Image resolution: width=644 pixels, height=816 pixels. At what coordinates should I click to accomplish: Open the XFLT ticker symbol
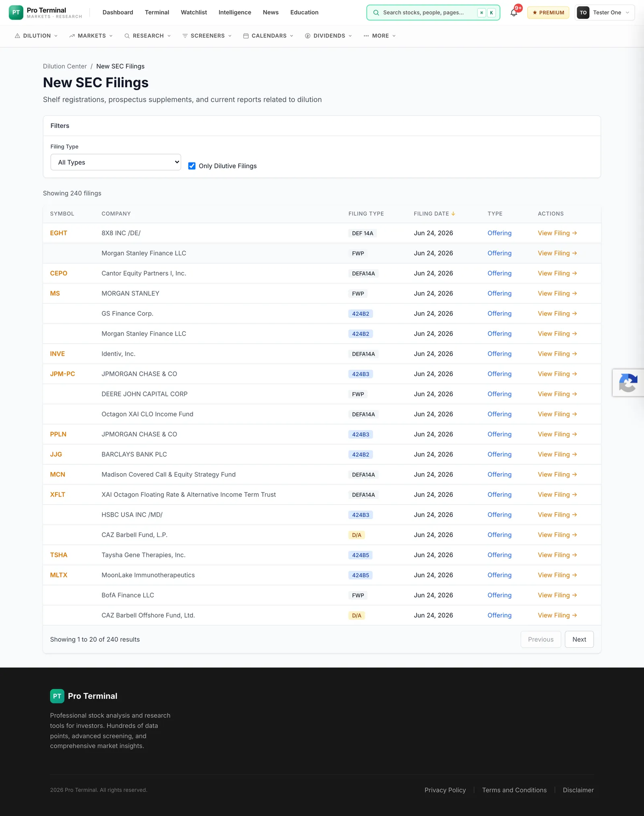point(58,495)
